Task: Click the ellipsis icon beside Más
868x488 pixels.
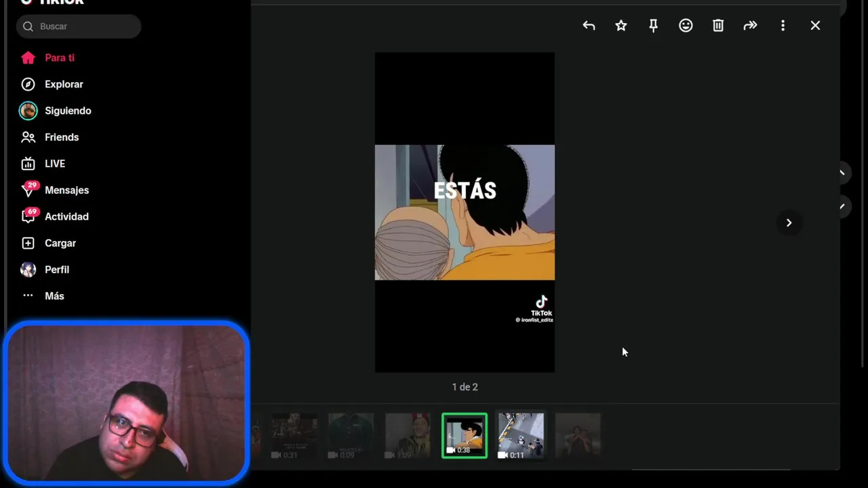Action: (x=28, y=296)
